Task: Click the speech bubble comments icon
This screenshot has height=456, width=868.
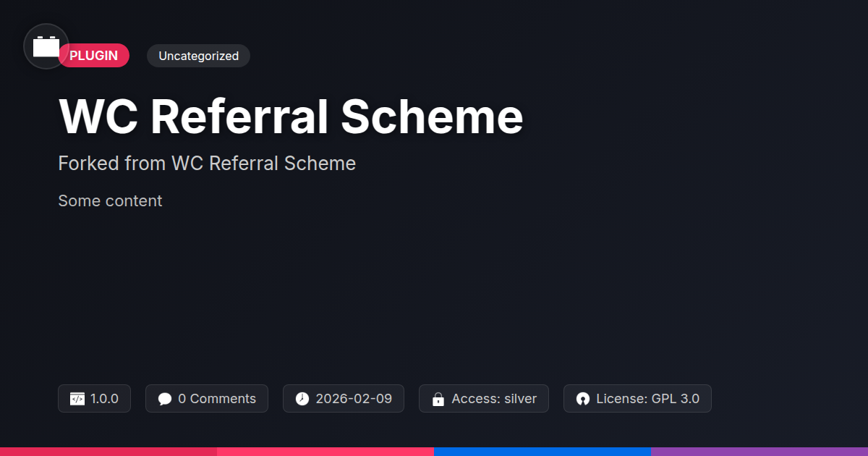Action: 165,399
